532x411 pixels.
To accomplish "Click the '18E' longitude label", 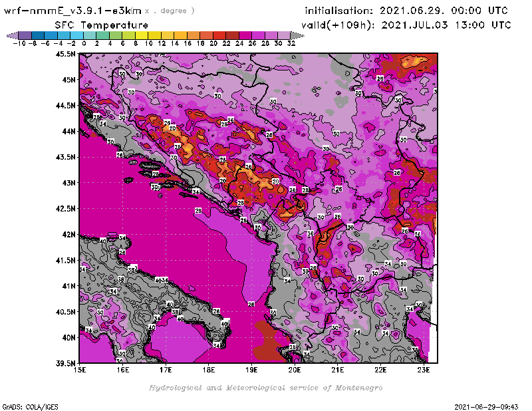I will coord(209,370).
